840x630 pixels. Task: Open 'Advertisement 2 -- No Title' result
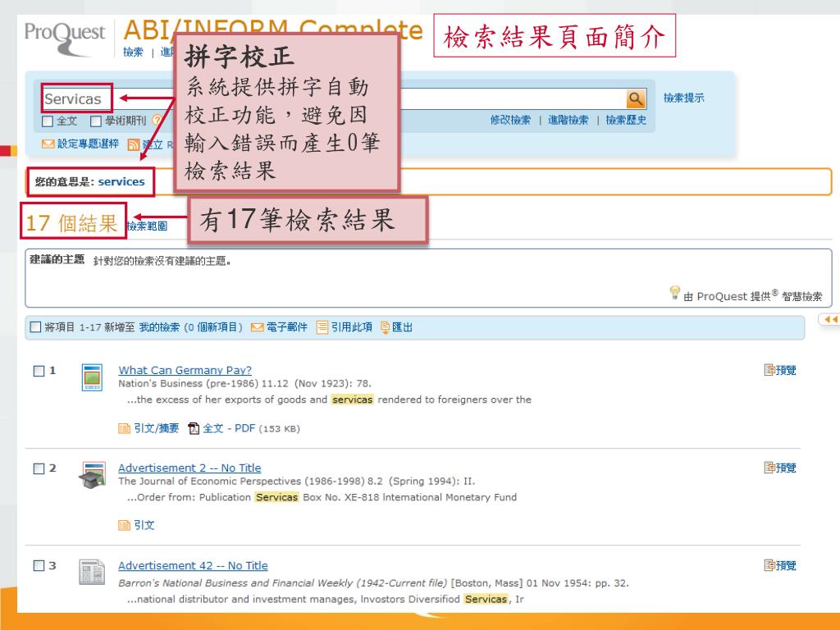[x=189, y=468]
